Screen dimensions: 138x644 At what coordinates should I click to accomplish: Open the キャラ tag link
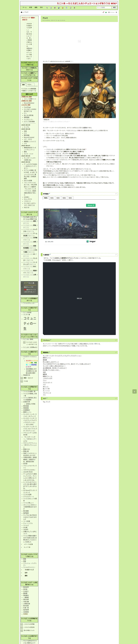point(48,402)
